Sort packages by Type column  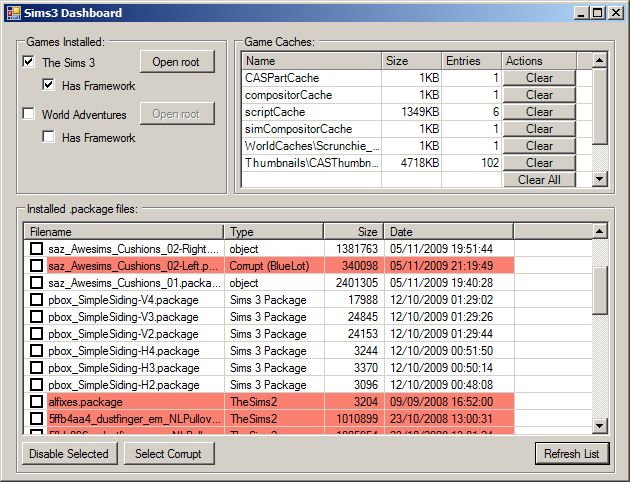click(x=274, y=232)
